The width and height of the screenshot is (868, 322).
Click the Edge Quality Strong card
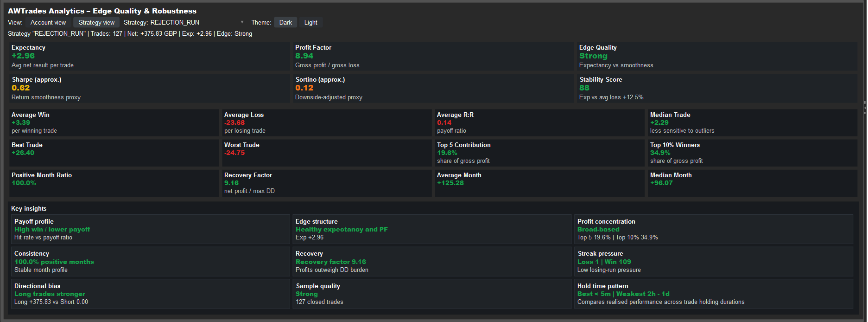click(x=717, y=56)
